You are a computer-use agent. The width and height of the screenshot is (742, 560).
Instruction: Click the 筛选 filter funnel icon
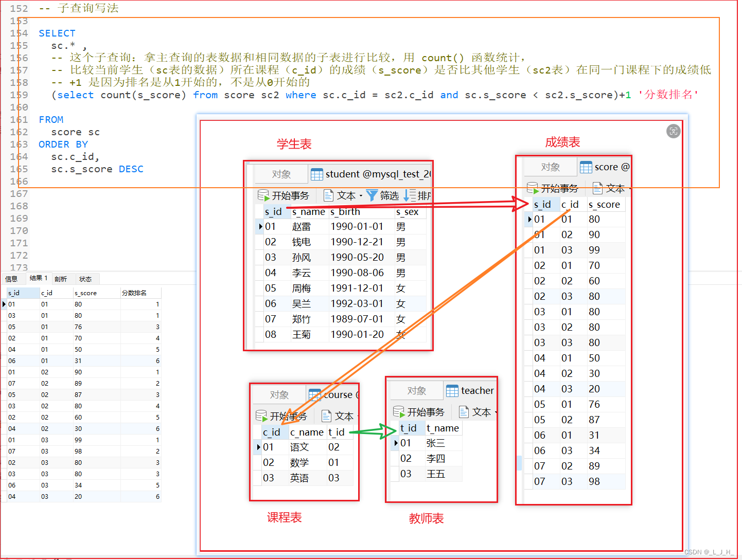point(372,195)
